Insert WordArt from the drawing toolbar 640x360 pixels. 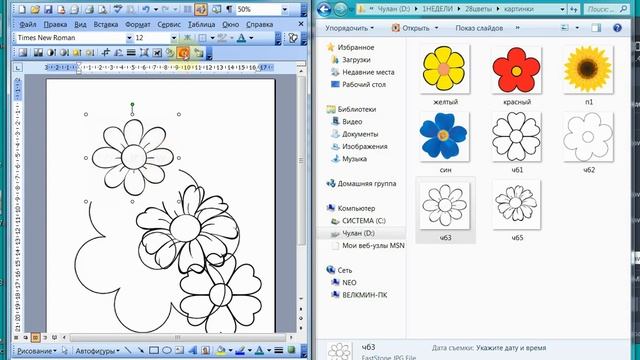pos(192,350)
